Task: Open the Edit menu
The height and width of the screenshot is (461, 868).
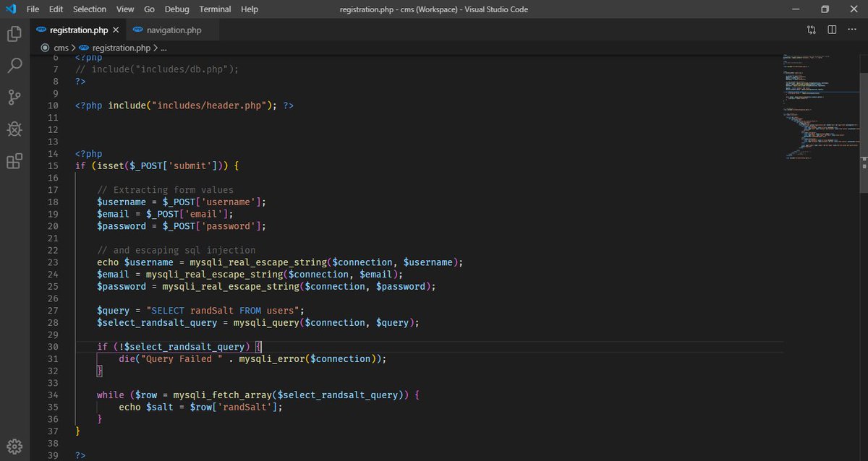Action: pyautogui.click(x=56, y=9)
